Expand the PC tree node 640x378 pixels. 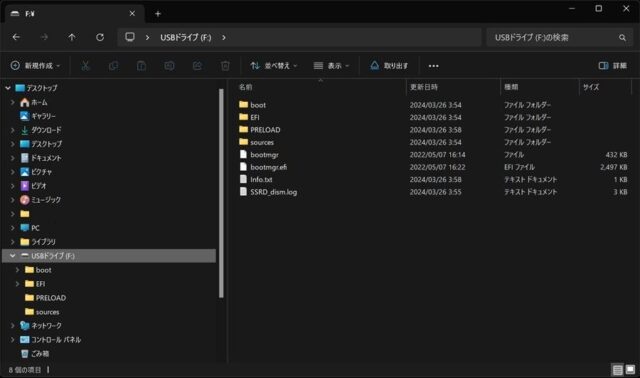point(13,228)
